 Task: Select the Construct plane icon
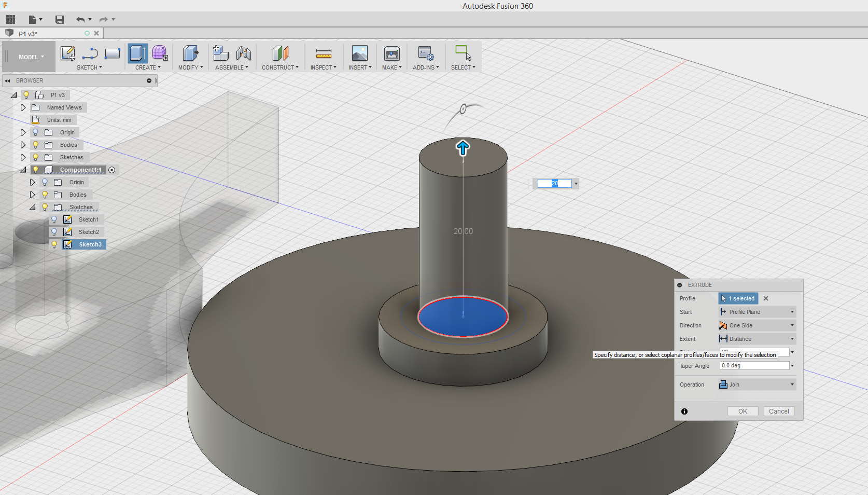pyautogui.click(x=280, y=53)
